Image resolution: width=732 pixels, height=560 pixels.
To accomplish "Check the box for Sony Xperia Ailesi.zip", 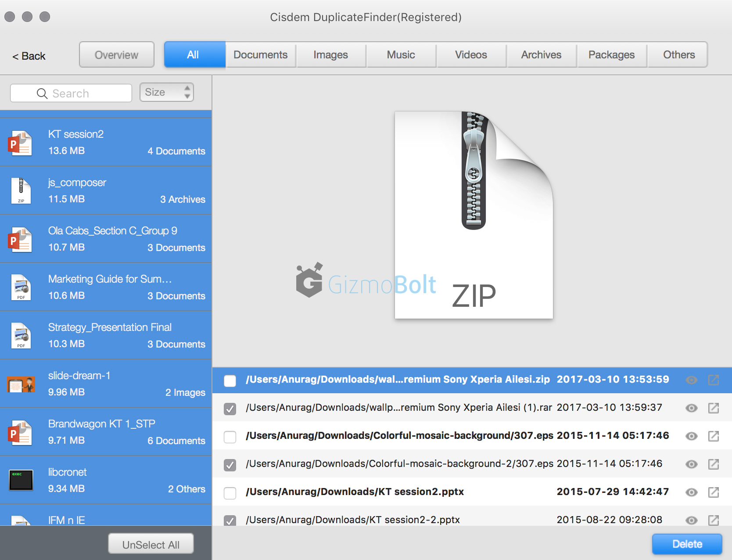I will pyautogui.click(x=230, y=381).
